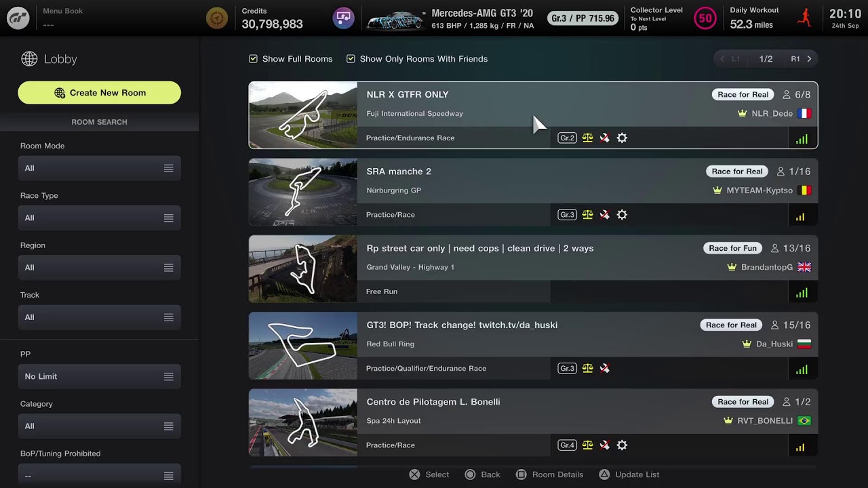
Task: Open the Room Mode dropdown
Action: pyautogui.click(x=100, y=168)
